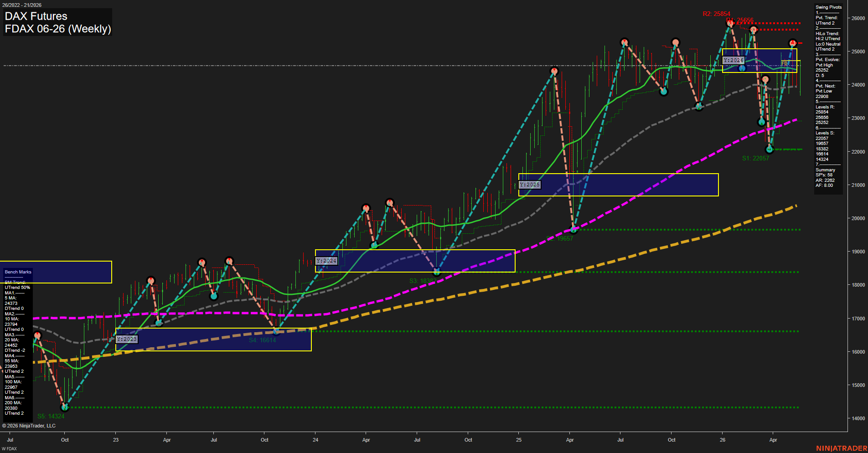Click the 'DAX Futures' chart title
This screenshot has width=868, height=453.
pyautogui.click(x=36, y=16)
